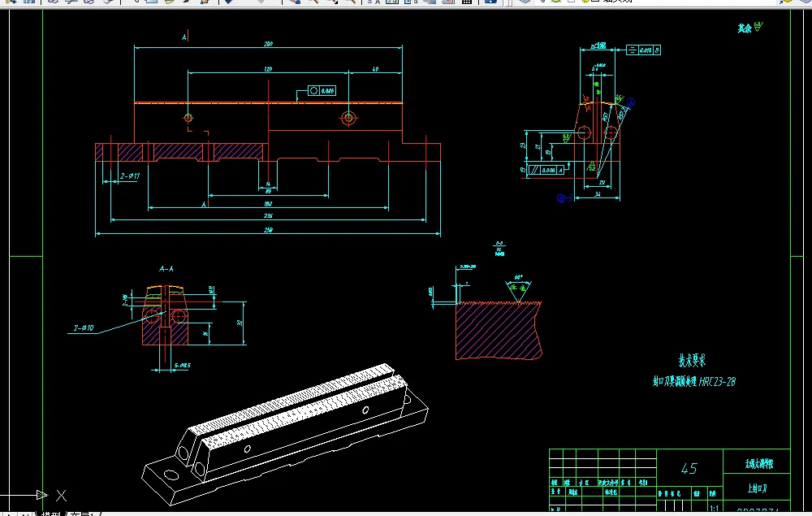812x516 pixels.
Task: Select the 259 overall length dimension
Action: coord(268,229)
